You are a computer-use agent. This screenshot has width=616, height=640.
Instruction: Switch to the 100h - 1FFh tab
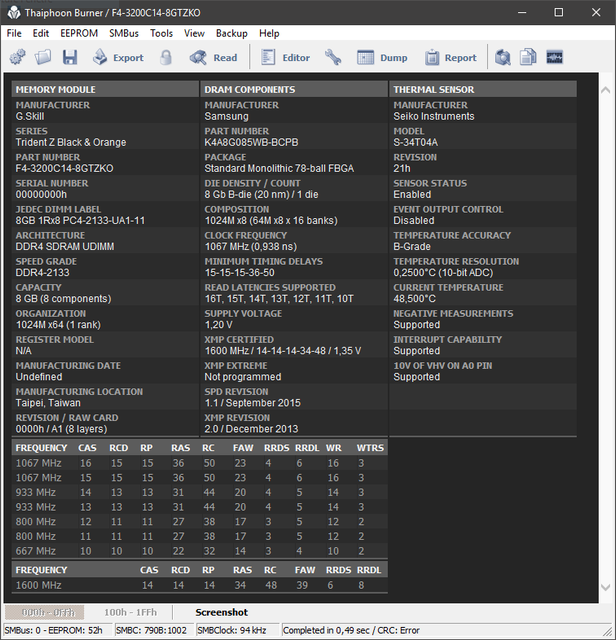130,612
